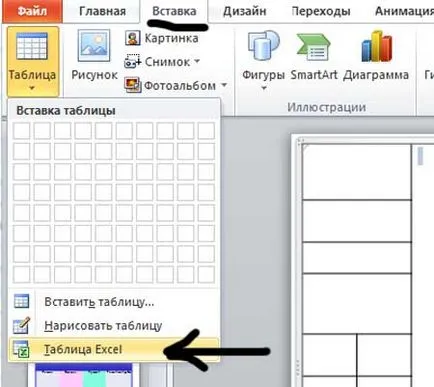Viewport: 434px width, 387px height.
Task: Click the Вставка таблицы heading text
Action: pos(66,111)
